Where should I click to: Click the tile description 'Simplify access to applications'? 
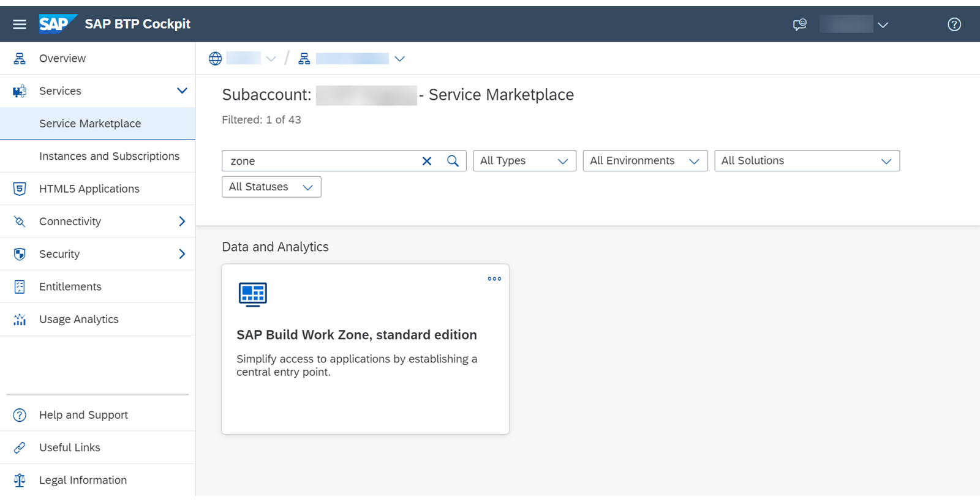[356, 365]
